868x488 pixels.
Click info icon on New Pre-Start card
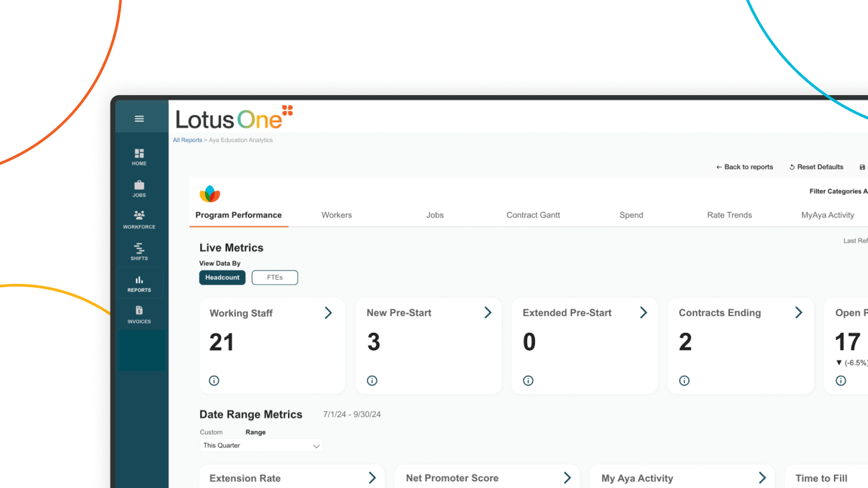pyautogui.click(x=372, y=380)
